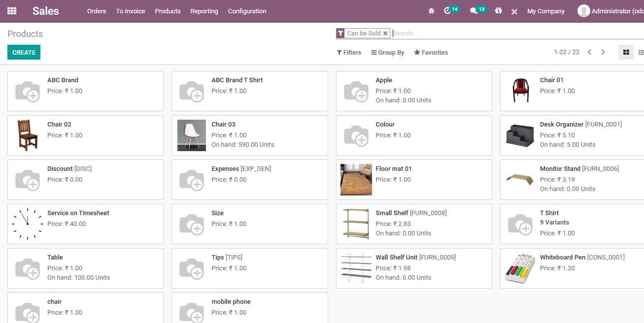The image size is (644, 323).
Task: Open the Favorites dropdown
Action: [431, 52]
